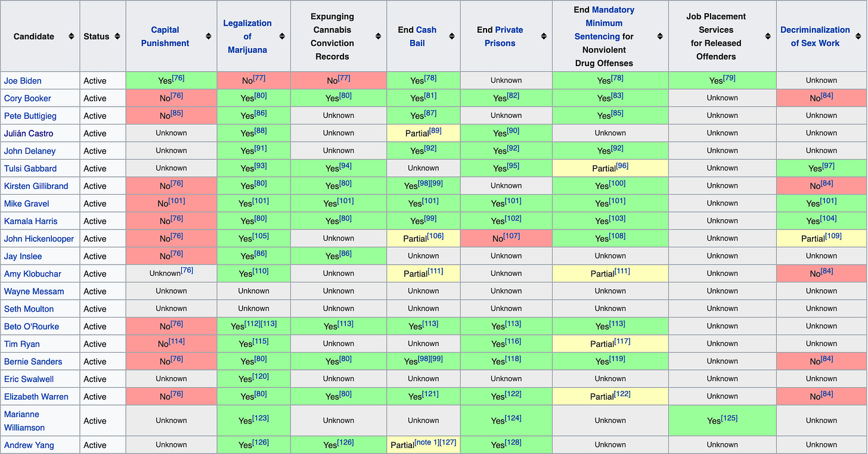Sort by Legalization of Marijuana arrows
The width and height of the screenshot is (868, 454).
click(x=282, y=36)
